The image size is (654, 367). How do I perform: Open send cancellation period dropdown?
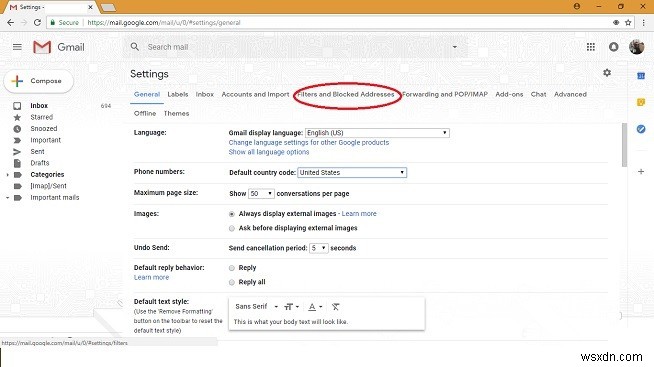(318, 248)
